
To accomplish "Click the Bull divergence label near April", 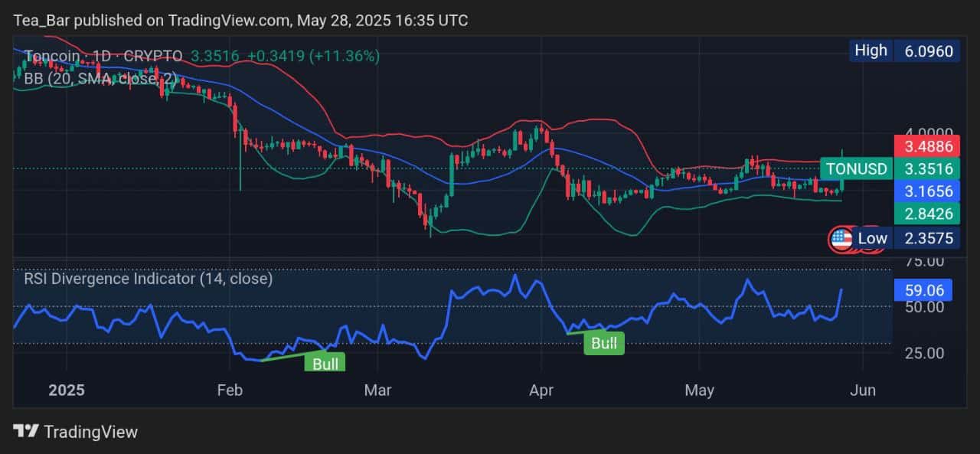I will pos(604,343).
